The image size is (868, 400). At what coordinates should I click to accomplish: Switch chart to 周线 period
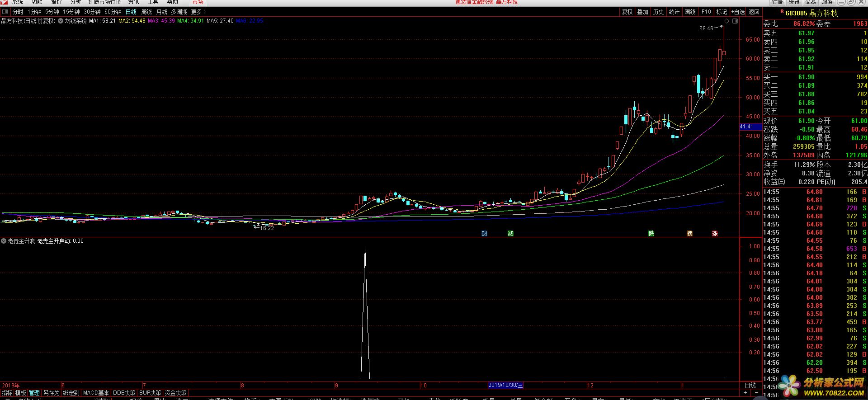coord(146,12)
